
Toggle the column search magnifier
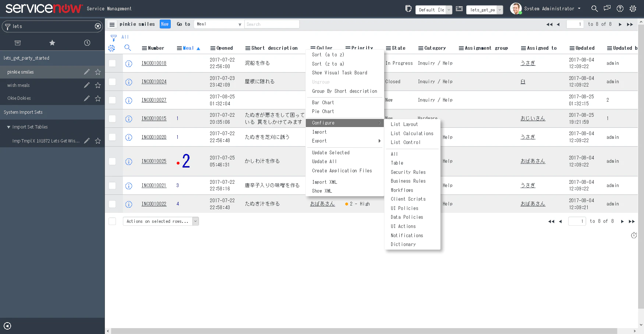tap(128, 48)
